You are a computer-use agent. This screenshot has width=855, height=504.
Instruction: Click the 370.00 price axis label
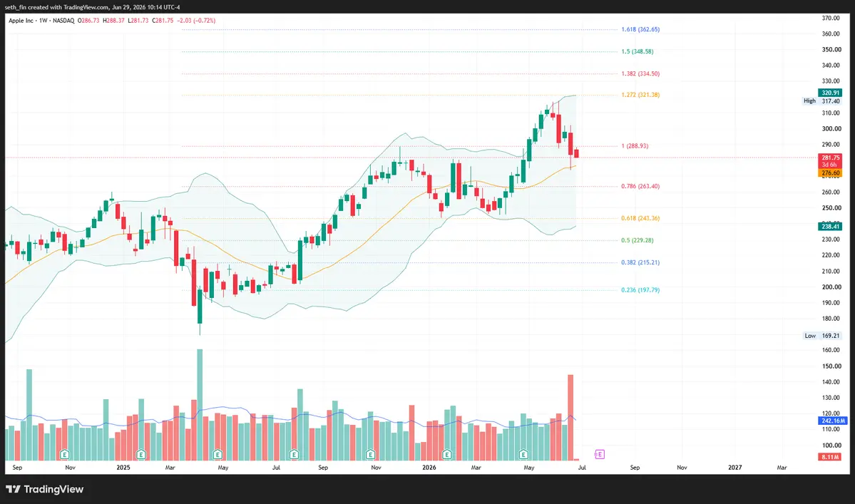click(x=831, y=18)
